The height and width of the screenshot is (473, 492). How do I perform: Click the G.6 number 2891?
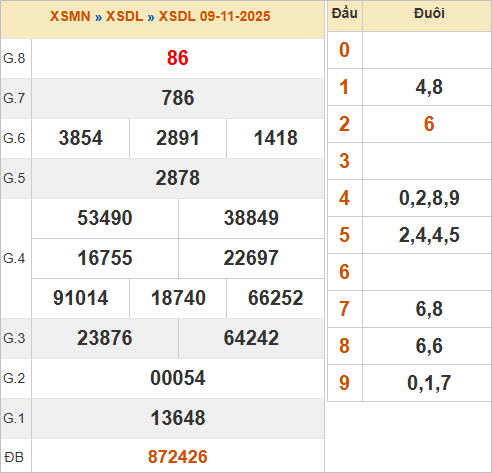click(x=178, y=138)
